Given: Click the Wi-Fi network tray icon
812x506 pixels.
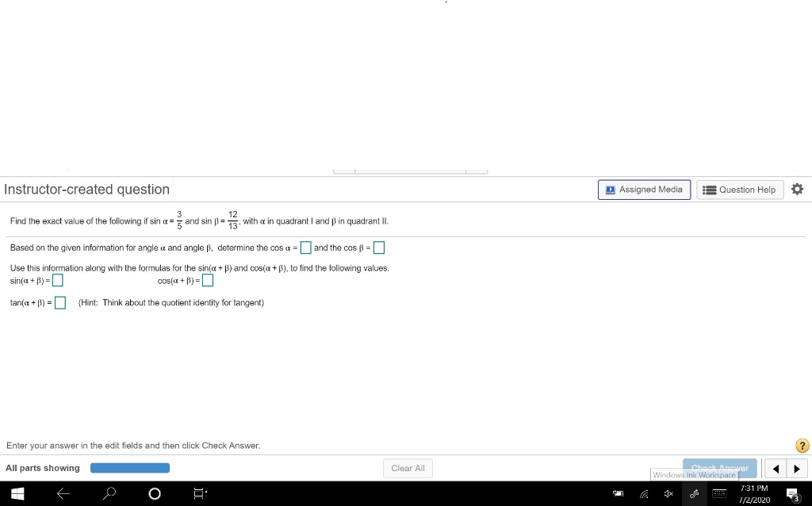Looking at the screenshot, I should tap(643, 493).
